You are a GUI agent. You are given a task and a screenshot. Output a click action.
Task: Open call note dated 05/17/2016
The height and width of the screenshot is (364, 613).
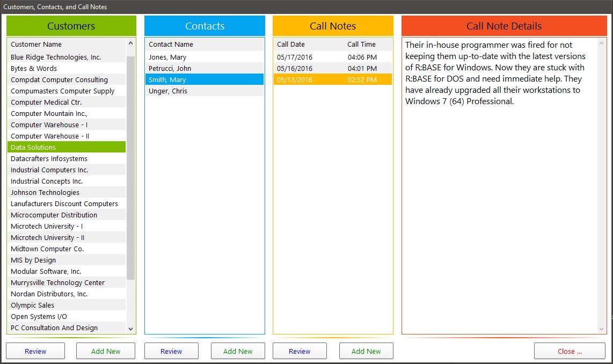point(295,57)
